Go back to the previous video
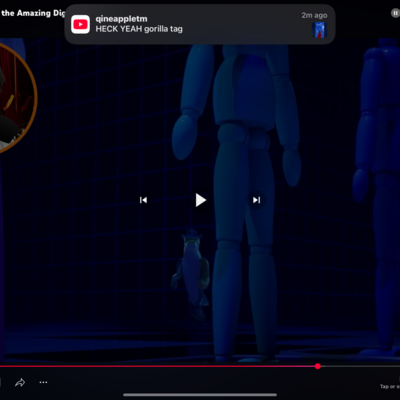Image resolution: width=400 pixels, height=400 pixels. pos(143,200)
